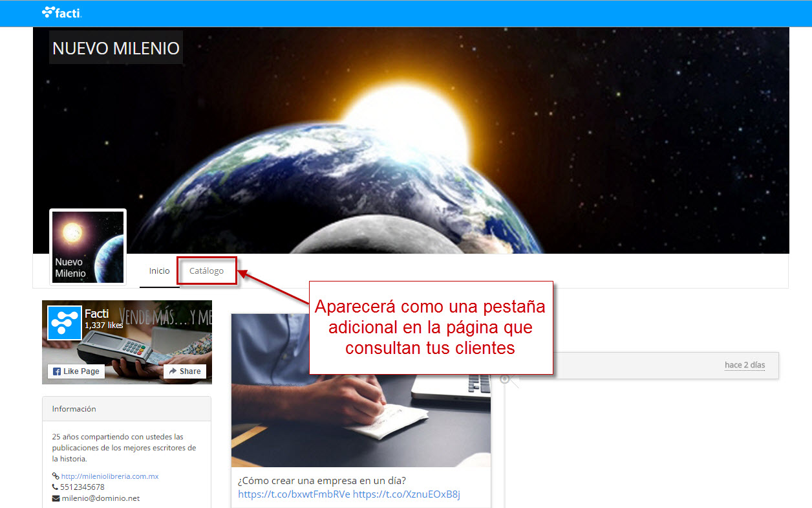This screenshot has height=508, width=812.
Task: Click the '1,337 likes' count
Action: coord(104,326)
